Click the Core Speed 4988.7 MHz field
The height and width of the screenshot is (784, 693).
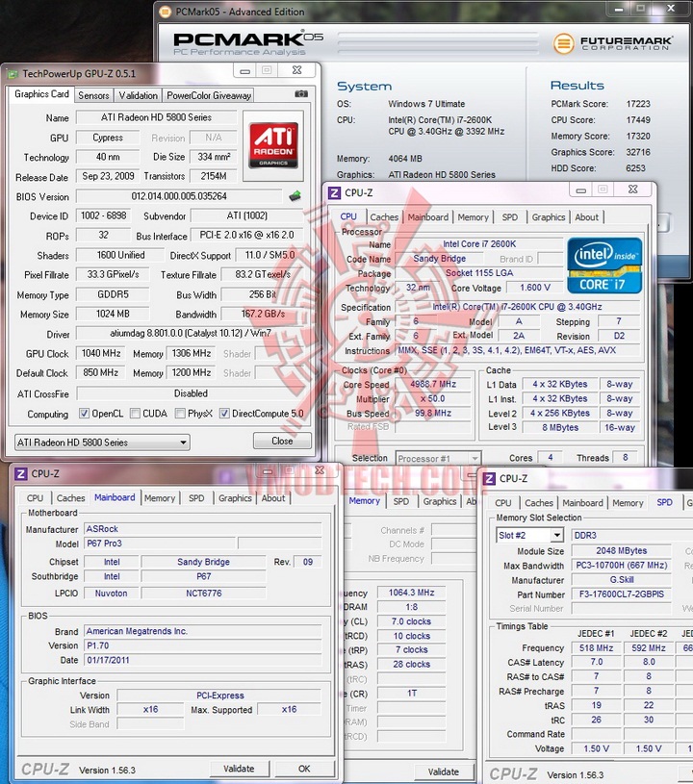(433, 385)
